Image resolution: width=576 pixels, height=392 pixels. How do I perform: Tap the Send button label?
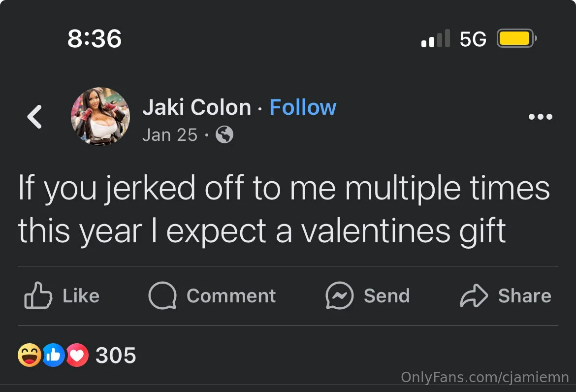click(x=386, y=296)
